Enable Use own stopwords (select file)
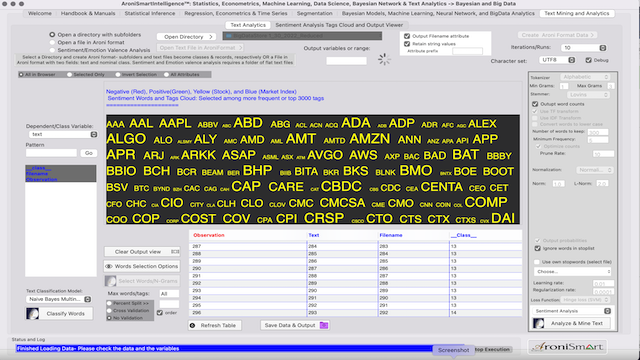640x360 pixels. (x=537, y=262)
